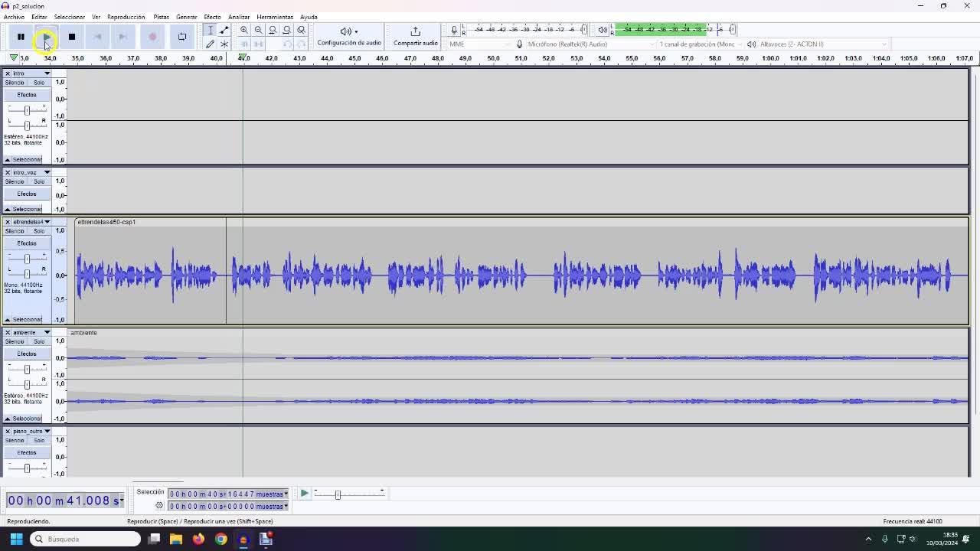This screenshot has height=551, width=980.
Task: Click Efectos button on 'intro_voz' track
Action: 27,194
